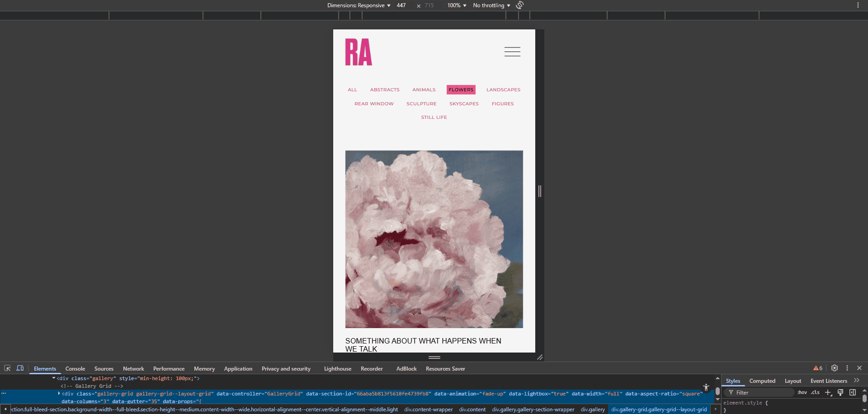Filter gallery by ABSTRACTS
The image size is (868, 414).
coord(385,89)
